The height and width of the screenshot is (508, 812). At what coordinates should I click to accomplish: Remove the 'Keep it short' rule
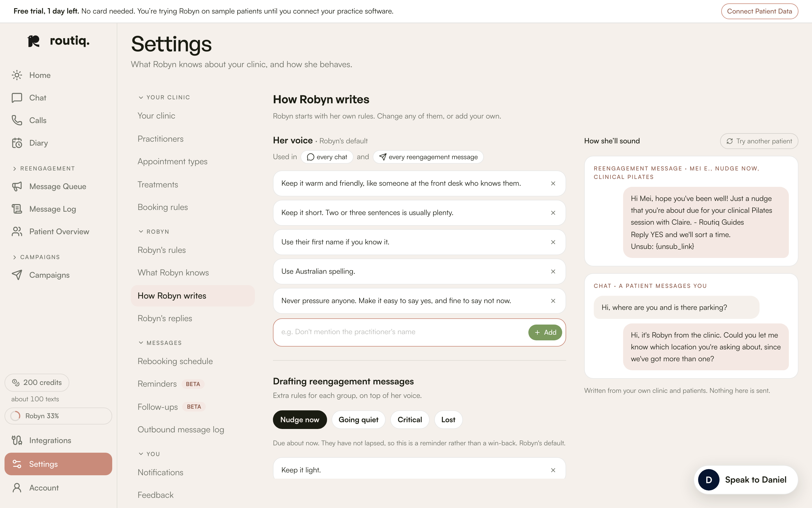click(553, 213)
